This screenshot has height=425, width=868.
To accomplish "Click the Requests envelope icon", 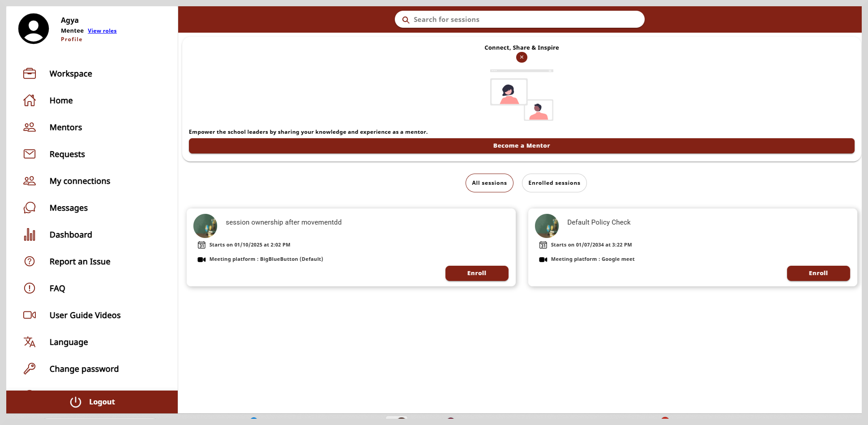I will (x=30, y=154).
